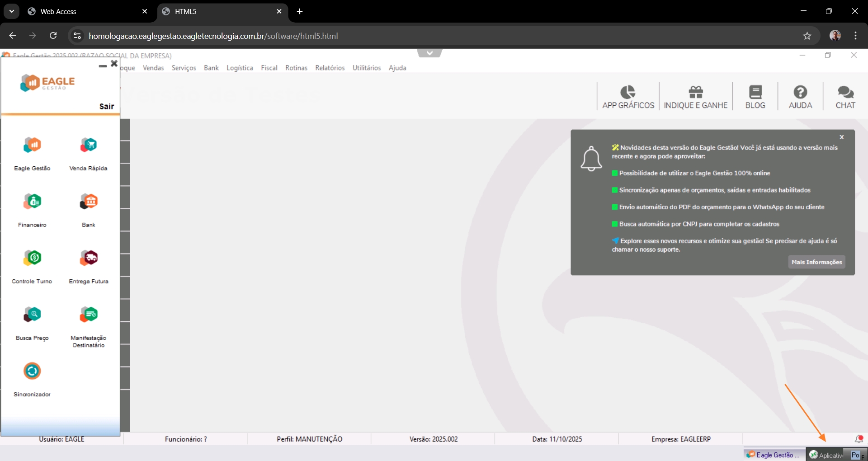Click the 'Sincronização apenas de orçamentos' line

coord(711,190)
